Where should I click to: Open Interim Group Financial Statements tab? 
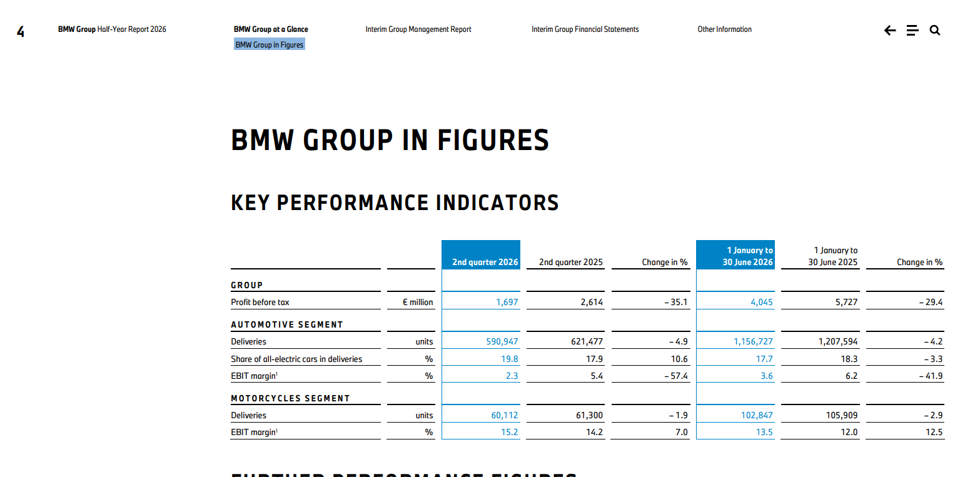(585, 29)
